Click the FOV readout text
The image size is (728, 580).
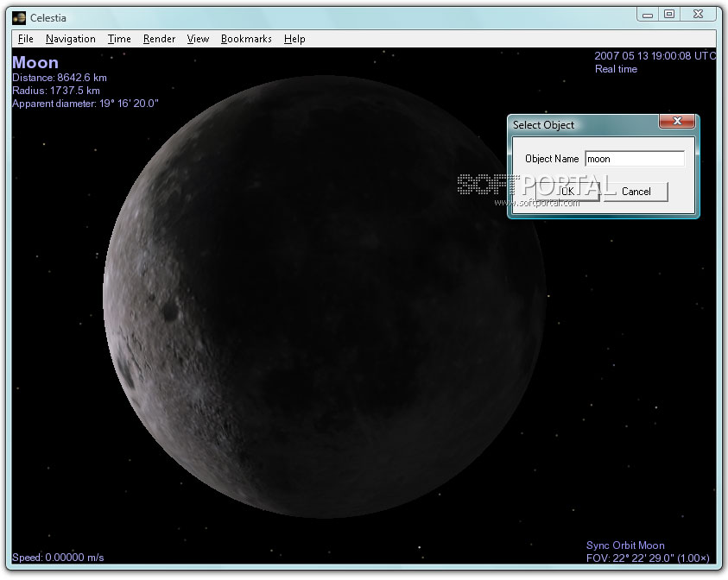648,558
